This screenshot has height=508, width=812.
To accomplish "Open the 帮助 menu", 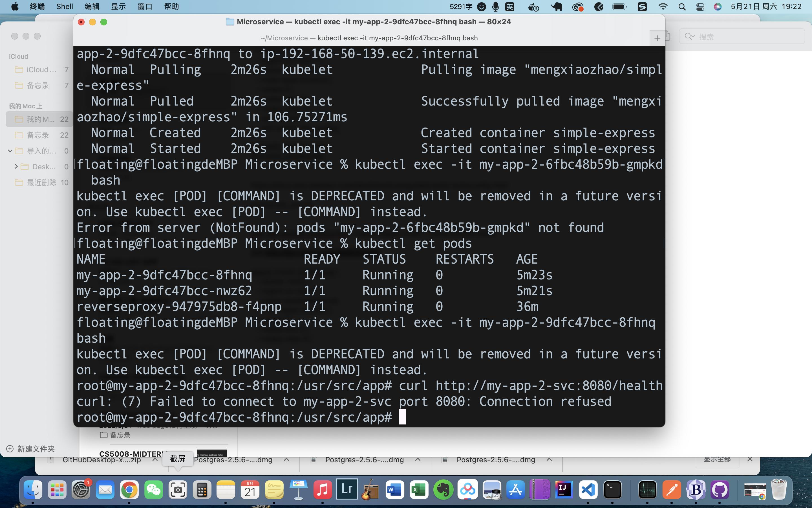I will pos(171,6).
